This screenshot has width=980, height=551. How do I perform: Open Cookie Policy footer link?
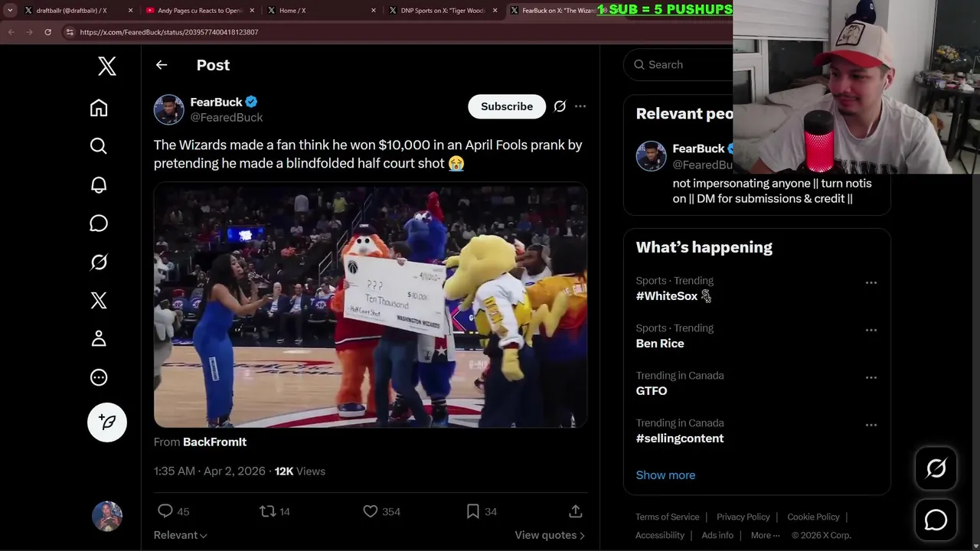click(x=813, y=517)
